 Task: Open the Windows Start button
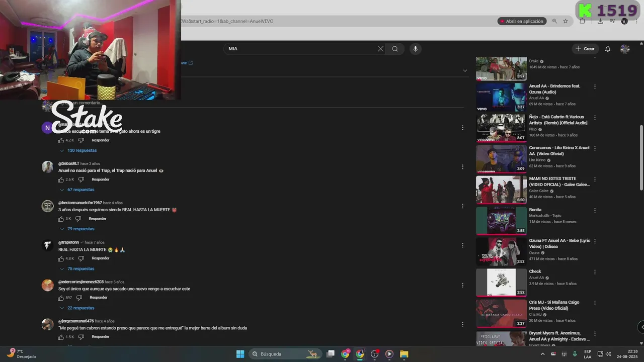[240, 354]
